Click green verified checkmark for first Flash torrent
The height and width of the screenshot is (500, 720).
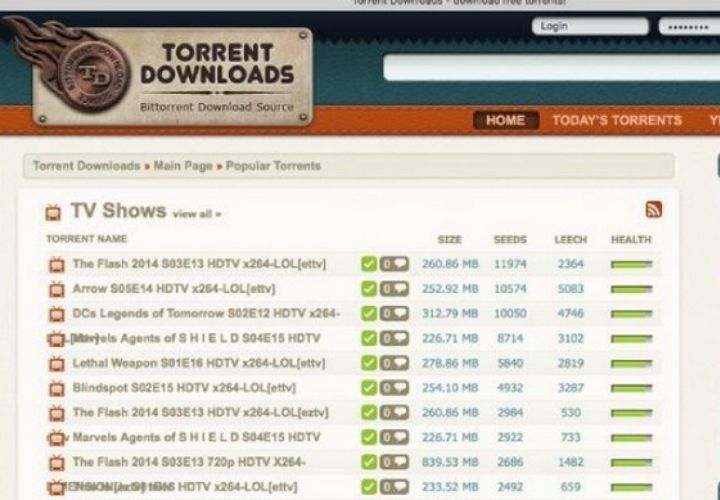pos(369,264)
